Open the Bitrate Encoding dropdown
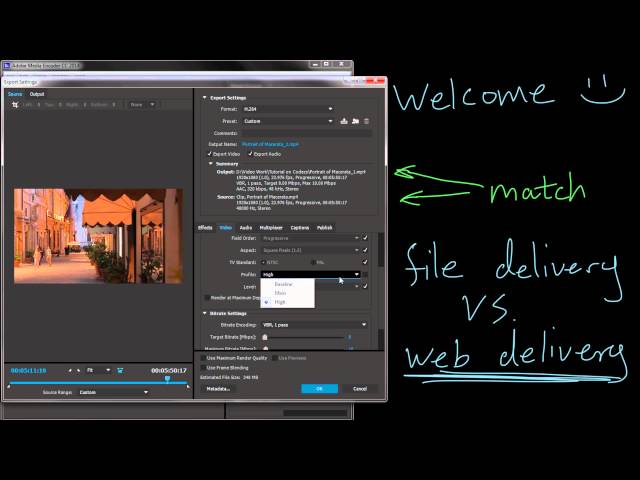The height and width of the screenshot is (480, 640). pos(314,325)
